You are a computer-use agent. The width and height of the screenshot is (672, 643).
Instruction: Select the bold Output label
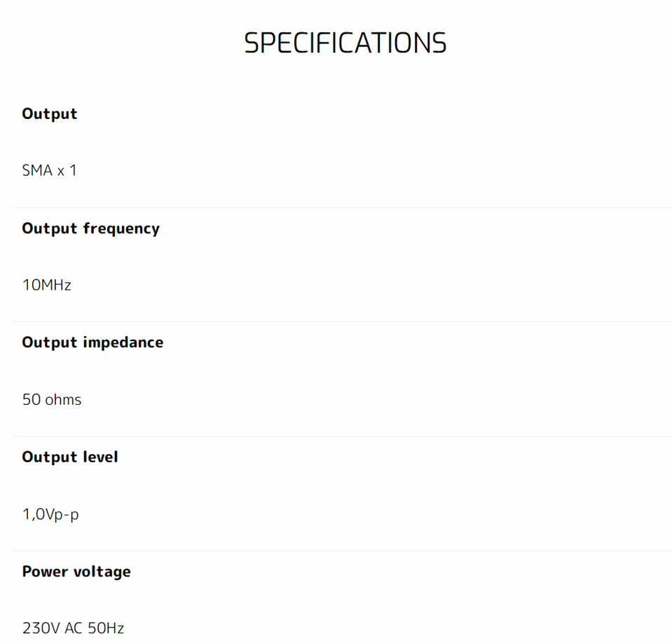(49, 113)
